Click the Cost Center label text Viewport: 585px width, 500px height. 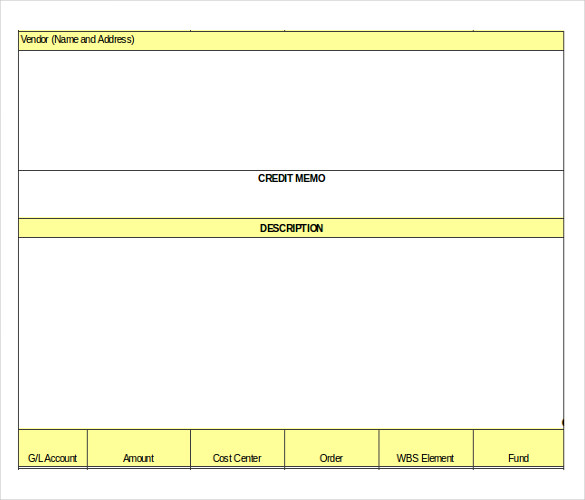237,458
